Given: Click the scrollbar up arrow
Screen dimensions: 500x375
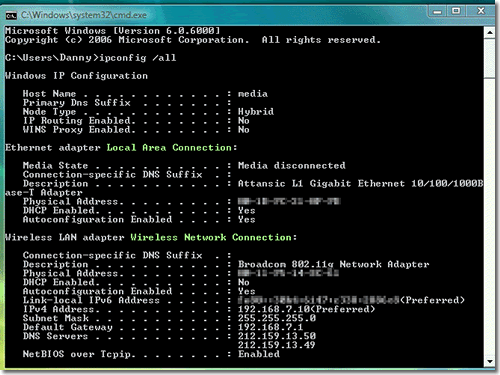Looking at the screenshot, I should (489, 32).
